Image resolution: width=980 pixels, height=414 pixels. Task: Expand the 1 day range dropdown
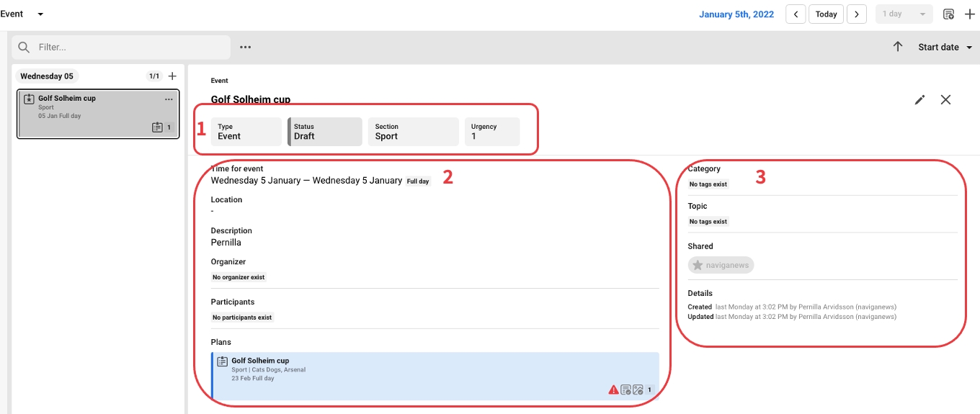(x=904, y=14)
